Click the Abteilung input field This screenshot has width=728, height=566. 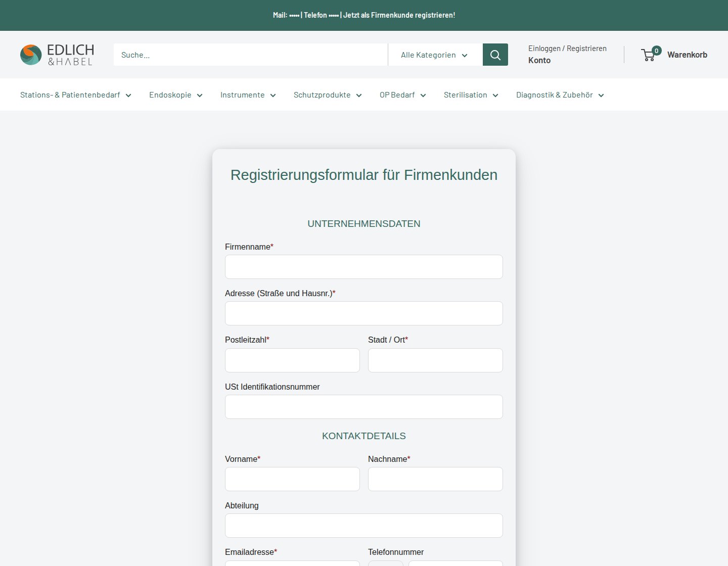pyautogui.click(x=364, y=526)
